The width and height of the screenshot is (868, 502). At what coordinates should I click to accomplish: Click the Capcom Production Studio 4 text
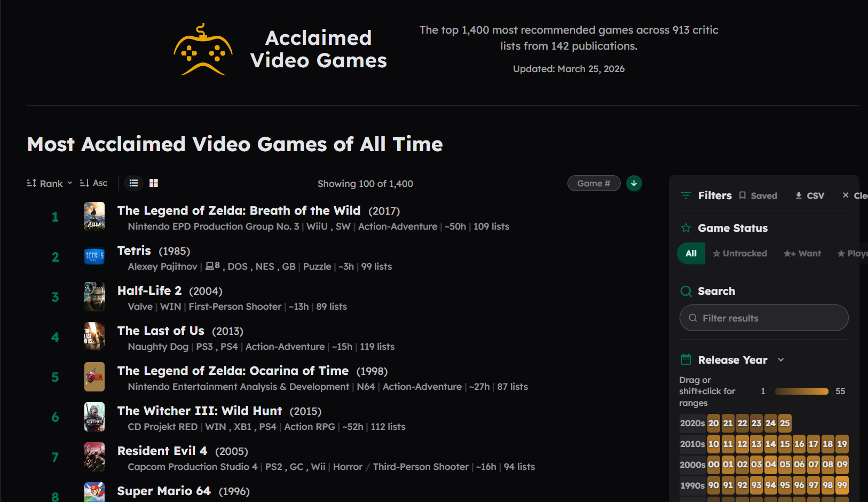coord(193,467)
